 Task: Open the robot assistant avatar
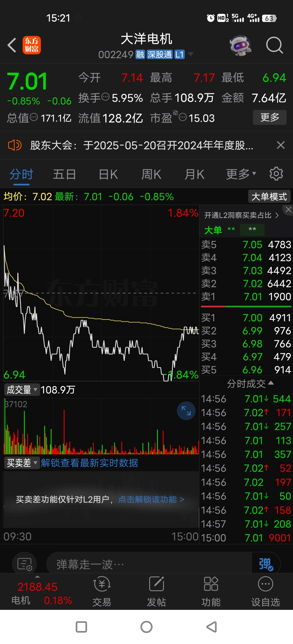point(240,45)
